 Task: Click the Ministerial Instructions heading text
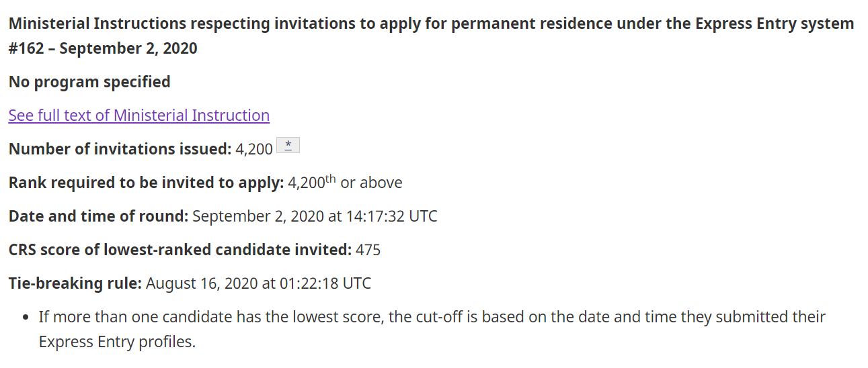pyautogui.click(x=431, y=24)
